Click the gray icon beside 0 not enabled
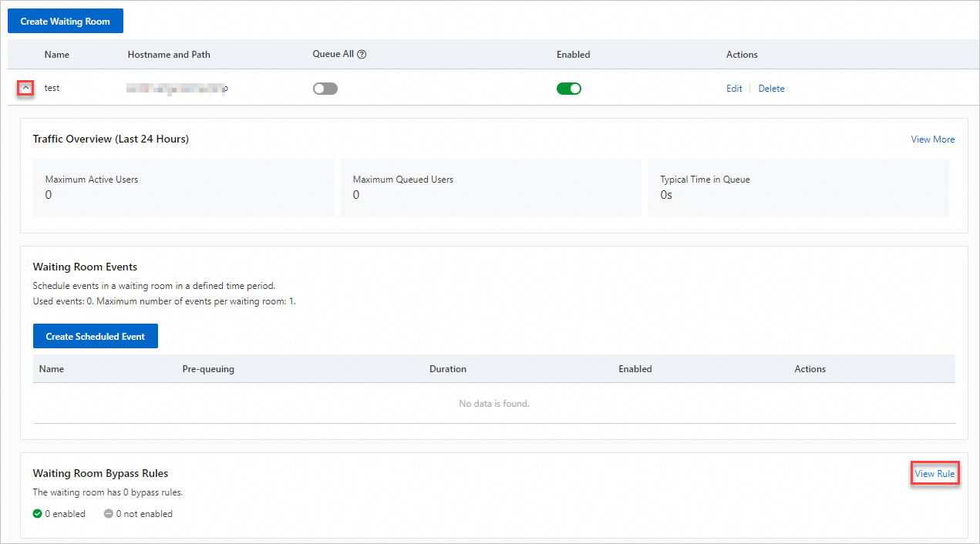 coord(109,514)
